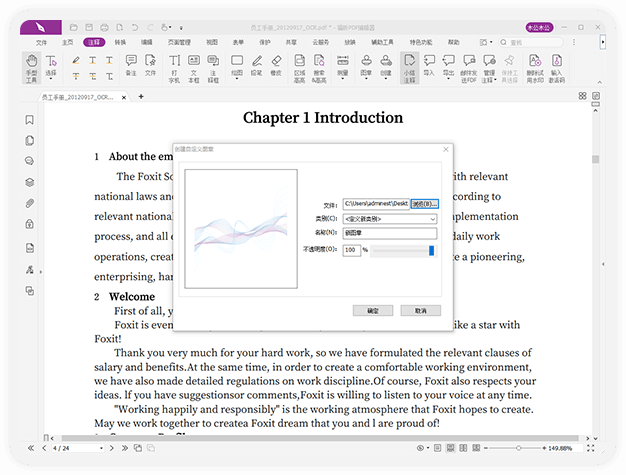Open the page number 4 / 24 dropdown
The height and width of the screenshot is (475, 626).
(101, 448)
